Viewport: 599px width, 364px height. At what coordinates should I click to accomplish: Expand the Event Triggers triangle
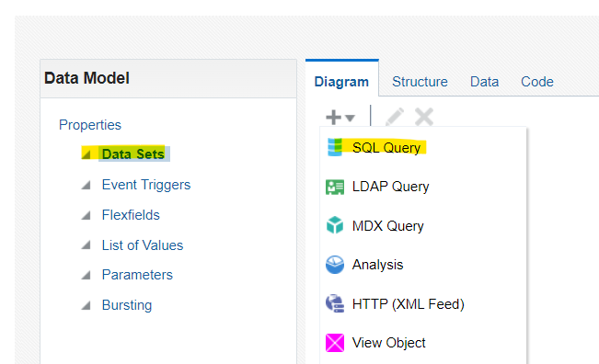86,185
